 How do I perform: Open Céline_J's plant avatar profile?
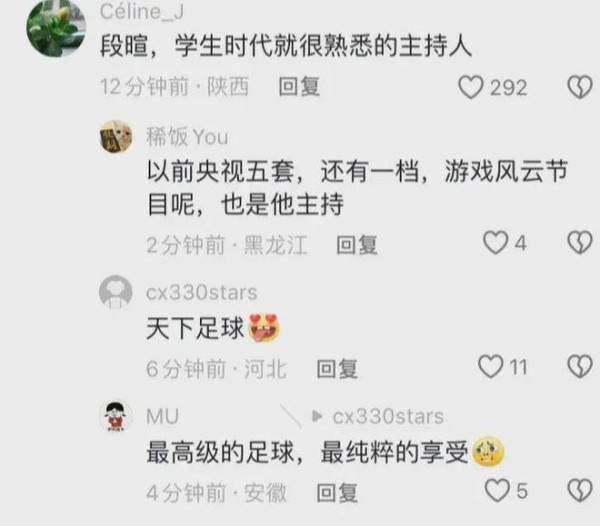click(56, 28)
